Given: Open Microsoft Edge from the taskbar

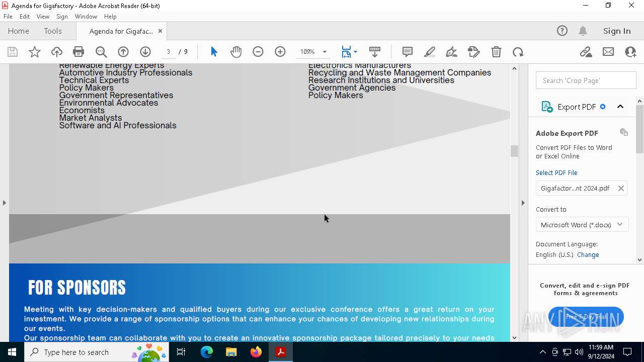Looking at the screenshot, I should [x=207, y=352].
